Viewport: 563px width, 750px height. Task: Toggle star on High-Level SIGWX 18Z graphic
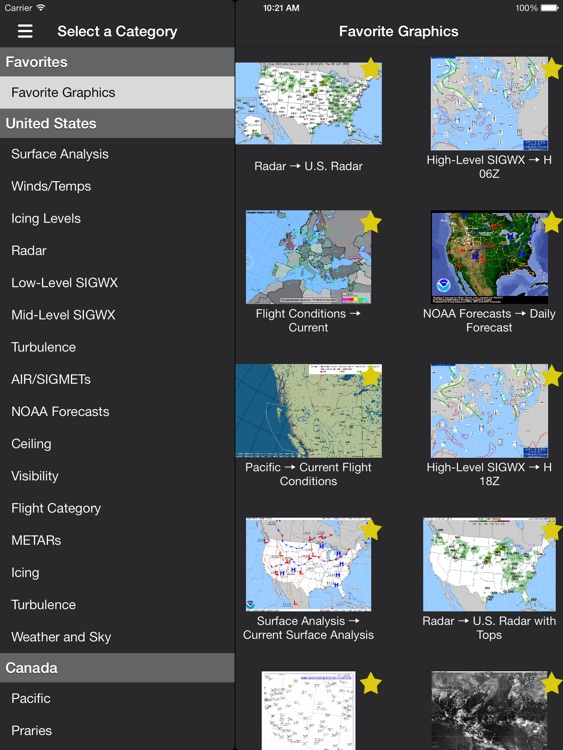552,376
